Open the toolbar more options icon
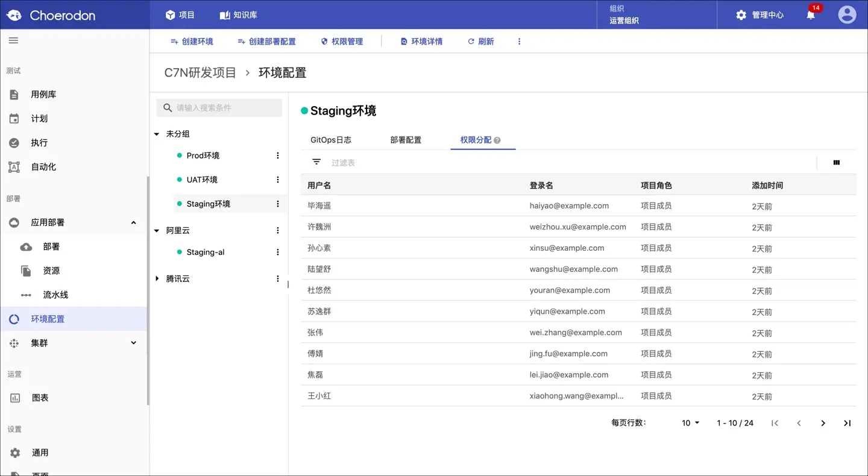The height and width of the screenshot is (476, 868). [519, 42]
